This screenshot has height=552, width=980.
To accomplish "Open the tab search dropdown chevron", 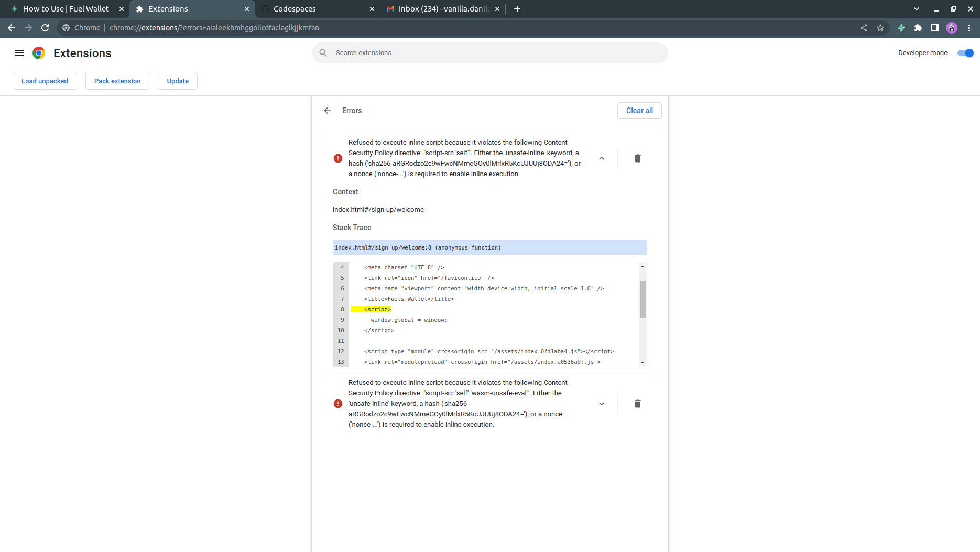I will click(x=916, y=8).
